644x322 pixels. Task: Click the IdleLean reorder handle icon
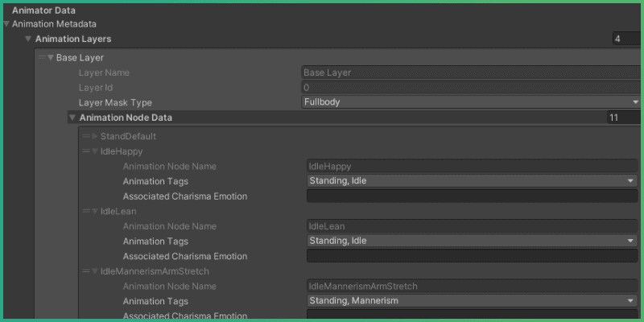coord(85,212)
